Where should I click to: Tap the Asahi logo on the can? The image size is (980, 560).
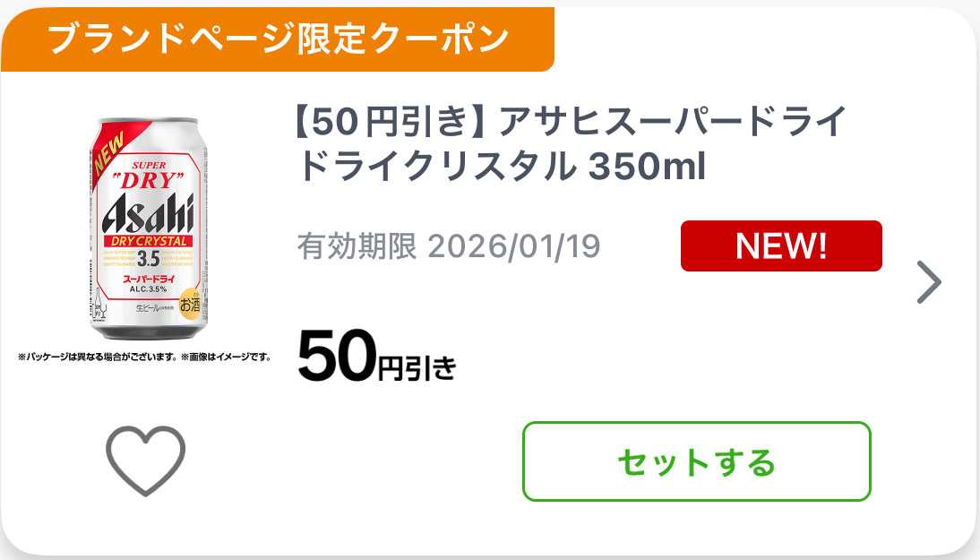(148, 213)
